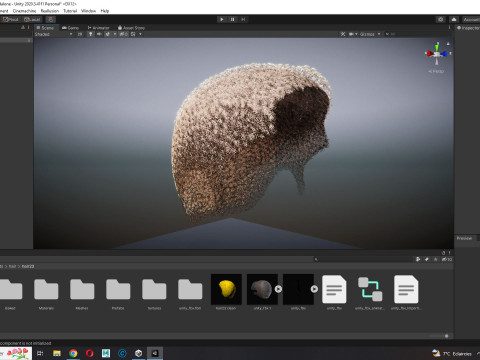Open the Account dropdown
The width and height of the screenshot is (480, 360).
[x=471, y=19]
